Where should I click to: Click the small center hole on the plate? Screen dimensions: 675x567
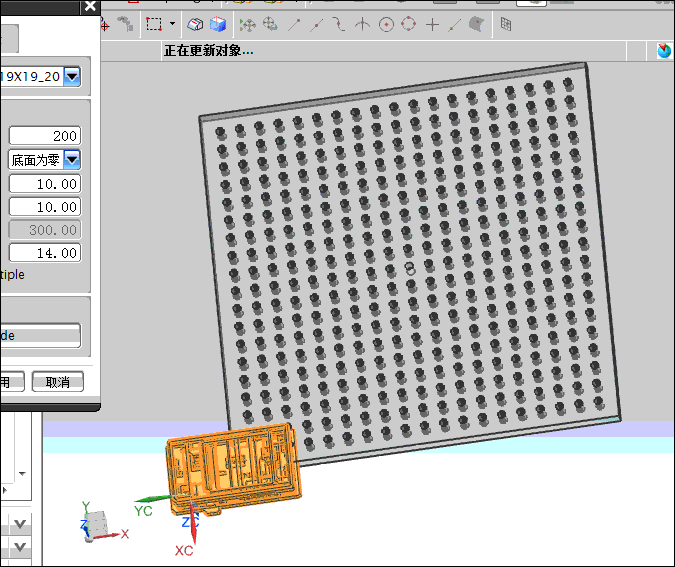click(410, 268)
